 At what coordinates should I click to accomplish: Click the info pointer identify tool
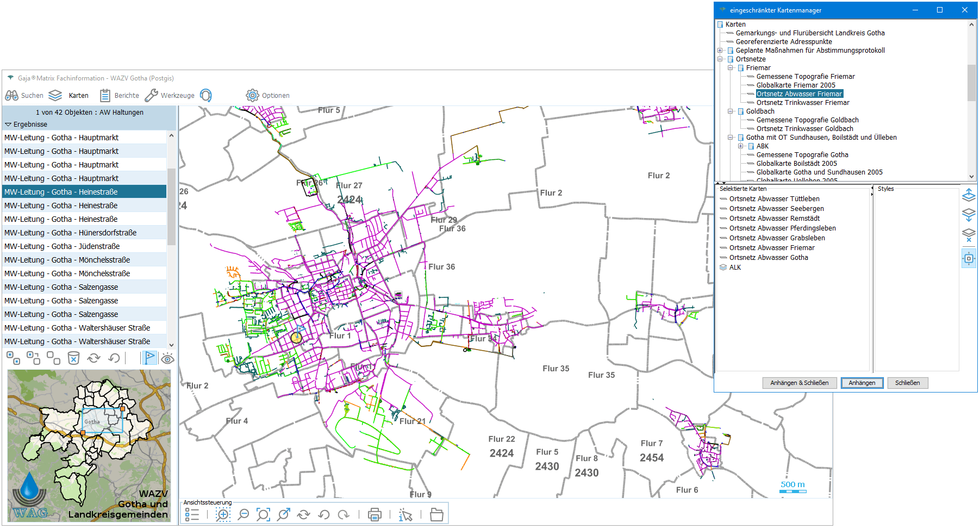[405, 514]
